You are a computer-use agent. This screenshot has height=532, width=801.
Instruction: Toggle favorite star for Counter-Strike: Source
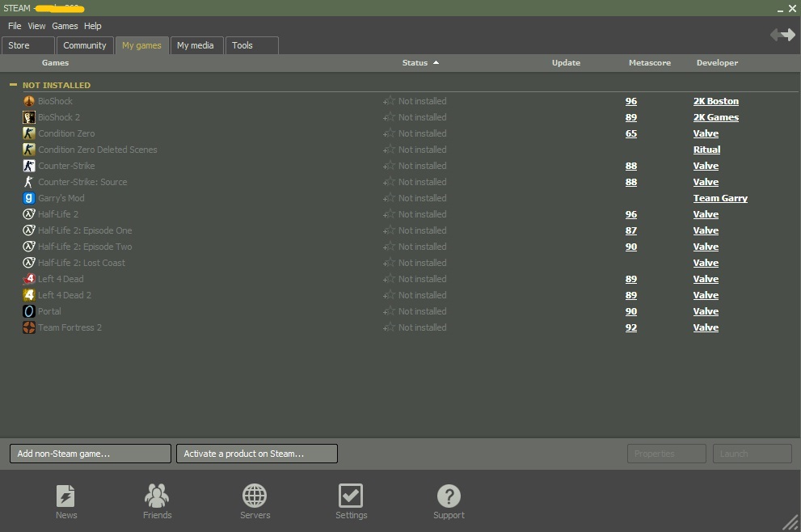tap(390, 182)
